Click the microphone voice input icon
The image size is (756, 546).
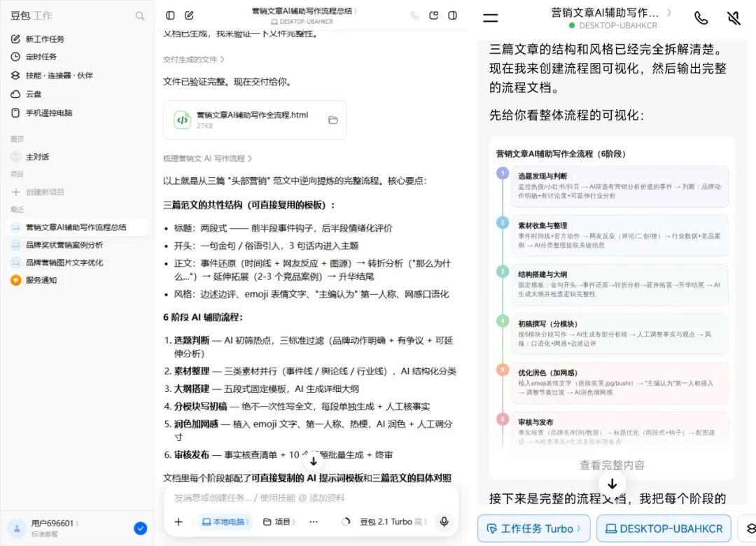tap(444, 521)
